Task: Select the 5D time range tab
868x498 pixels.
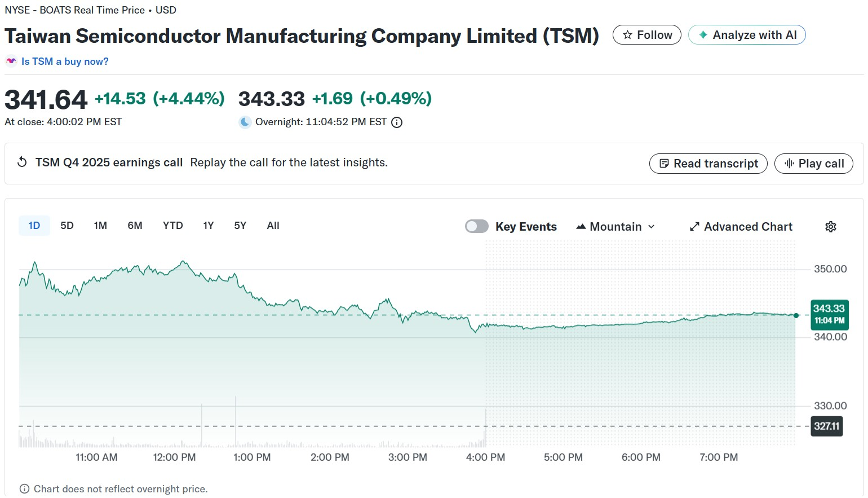Action: point(67,226)
